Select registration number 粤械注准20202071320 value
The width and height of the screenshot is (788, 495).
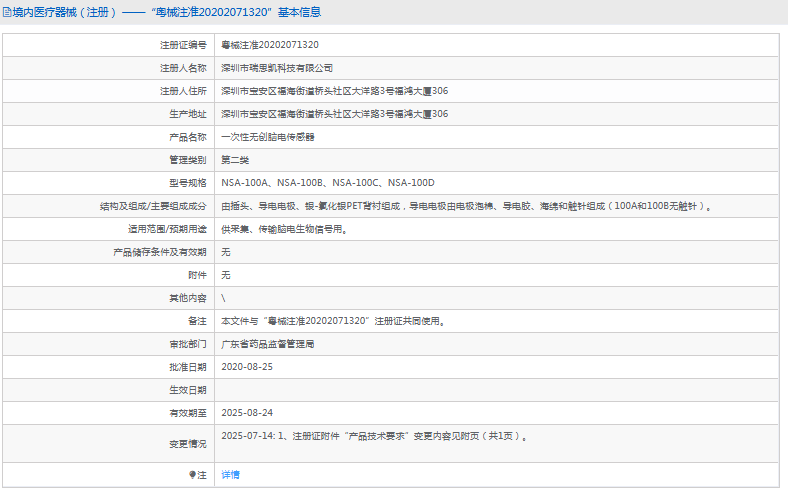click(270, 45)
